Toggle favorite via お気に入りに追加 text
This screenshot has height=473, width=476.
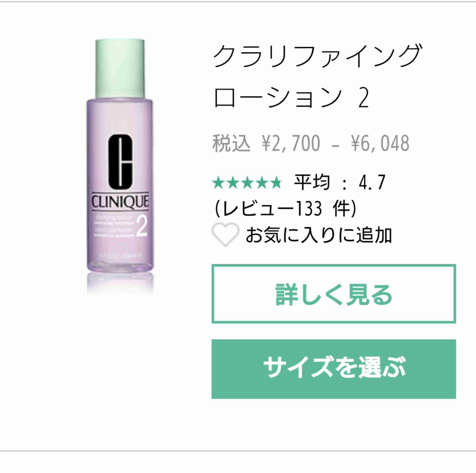[319, 235]
